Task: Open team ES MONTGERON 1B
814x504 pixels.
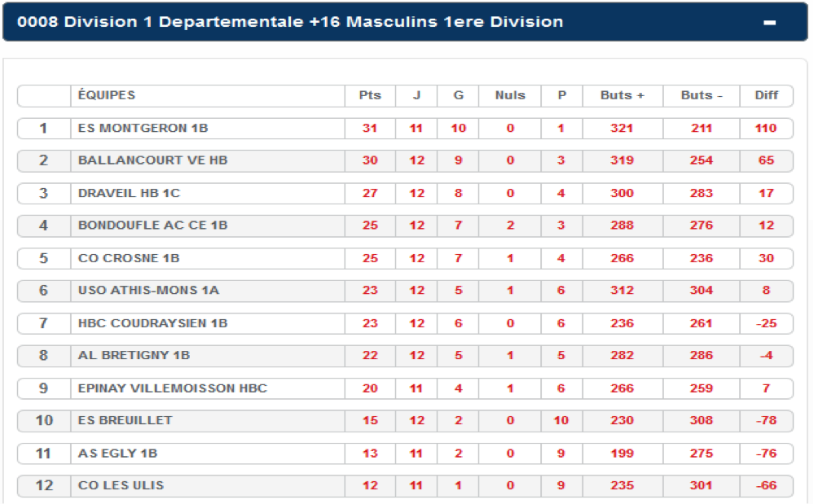Action: point(143,128)
